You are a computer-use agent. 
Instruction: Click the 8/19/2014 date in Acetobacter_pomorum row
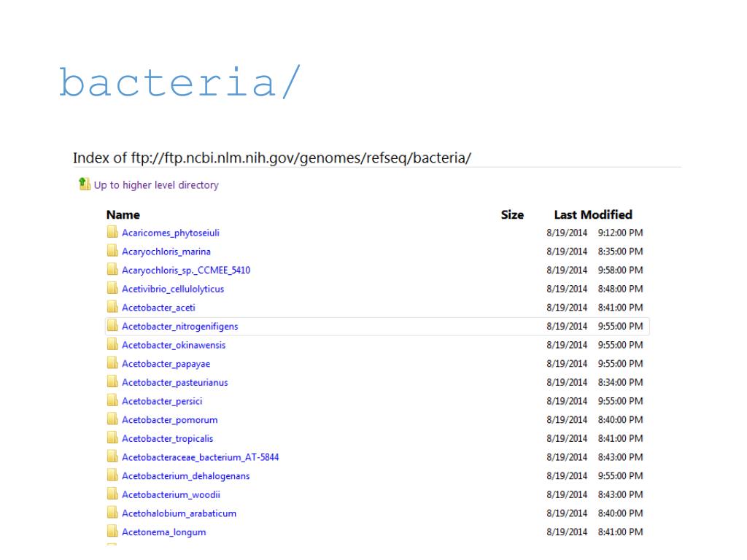567,419
